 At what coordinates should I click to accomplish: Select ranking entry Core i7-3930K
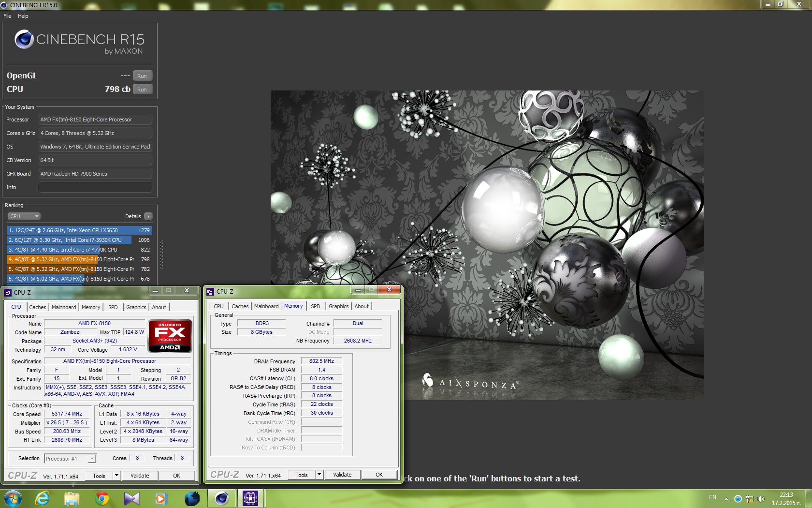[79, 240]
